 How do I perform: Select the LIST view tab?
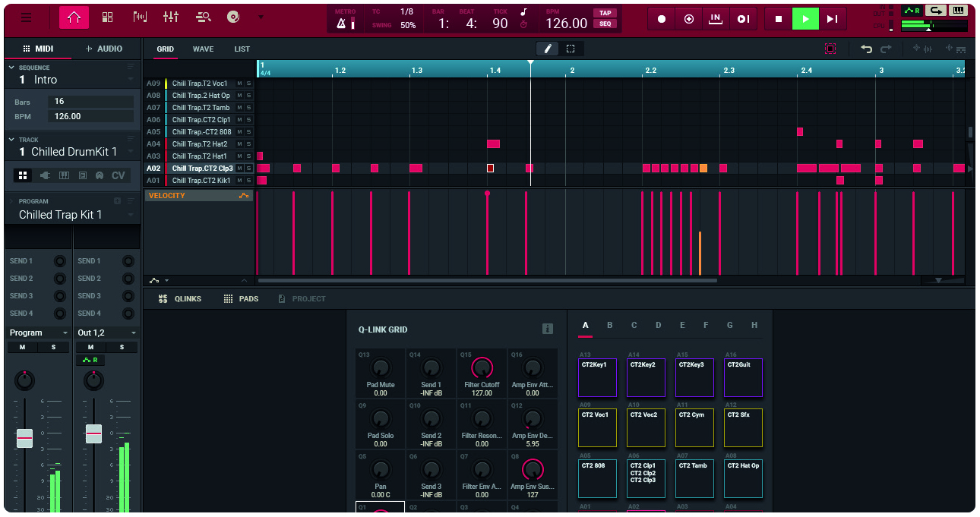click(x=242, y=49)
